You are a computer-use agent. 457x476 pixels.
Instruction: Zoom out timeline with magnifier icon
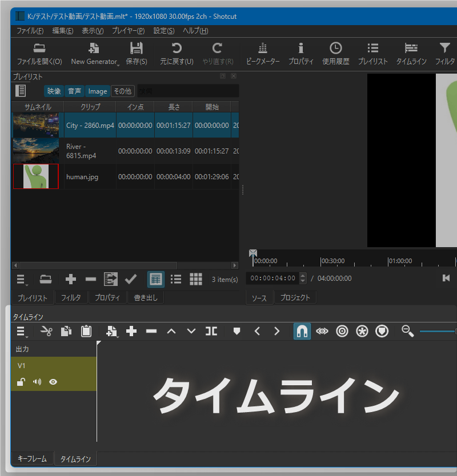(x=407, y=331)
